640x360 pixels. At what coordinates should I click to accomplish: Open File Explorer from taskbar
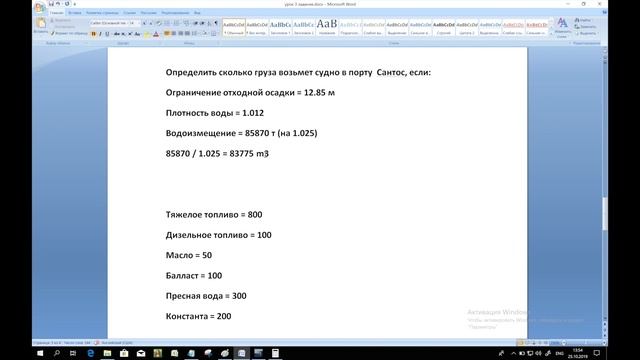(x=107, y=353)
